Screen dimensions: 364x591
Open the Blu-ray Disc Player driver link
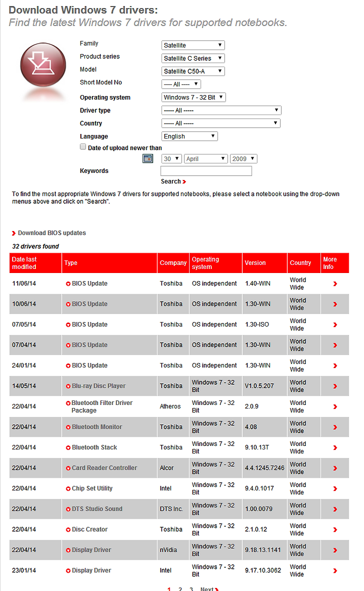click(x=99, y=386)
